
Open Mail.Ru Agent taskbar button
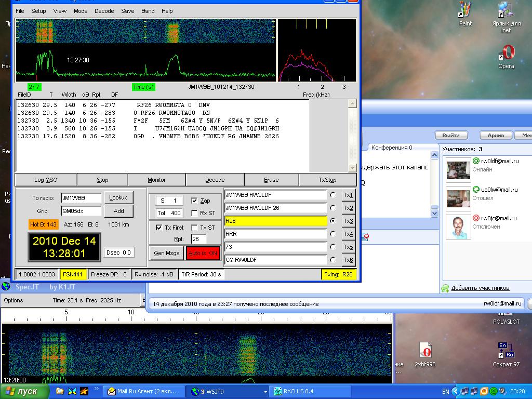tap(143, 392)
